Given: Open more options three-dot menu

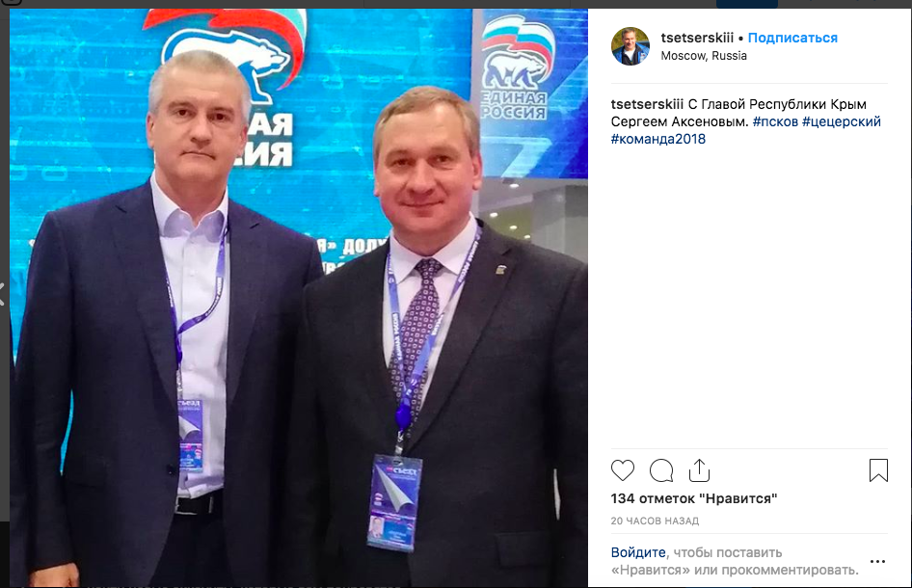Looking at the screenshot, I should [877, 561].
